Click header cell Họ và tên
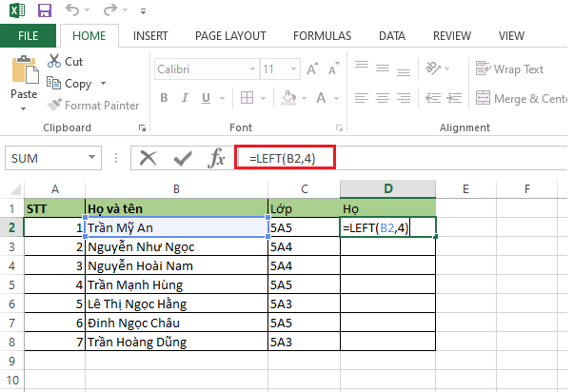Viewport: 574px width, 392px height. point(176,208)
